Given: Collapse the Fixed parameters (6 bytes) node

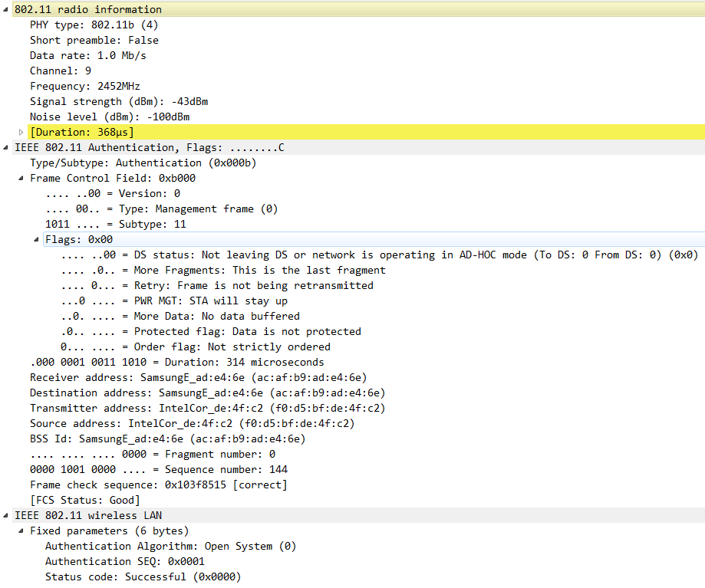Looking at the screenshot, I should pos(21,531).
